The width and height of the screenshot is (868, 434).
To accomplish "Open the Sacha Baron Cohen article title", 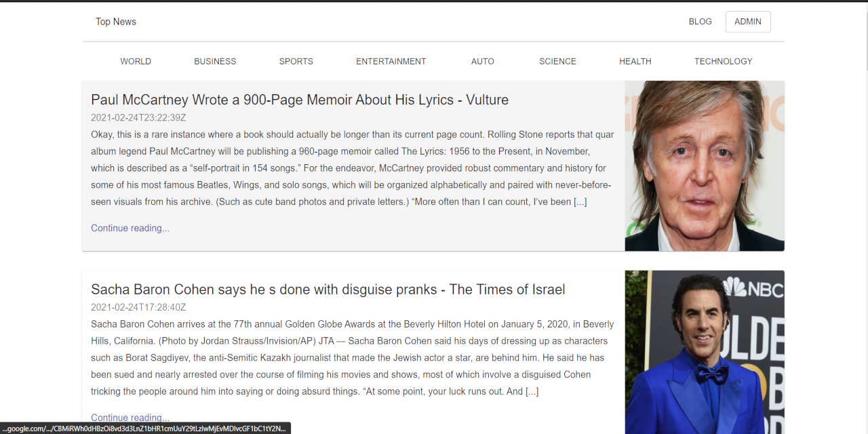I will point(328,290).
